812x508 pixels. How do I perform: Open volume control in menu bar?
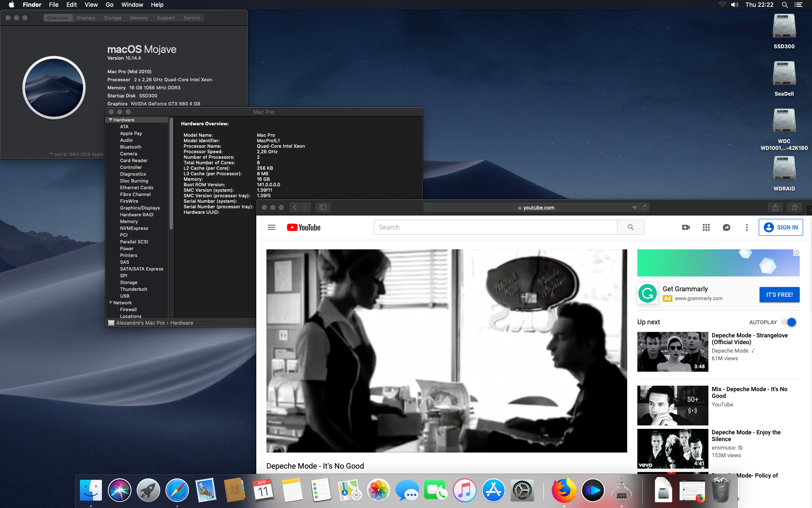pos(735,5)
